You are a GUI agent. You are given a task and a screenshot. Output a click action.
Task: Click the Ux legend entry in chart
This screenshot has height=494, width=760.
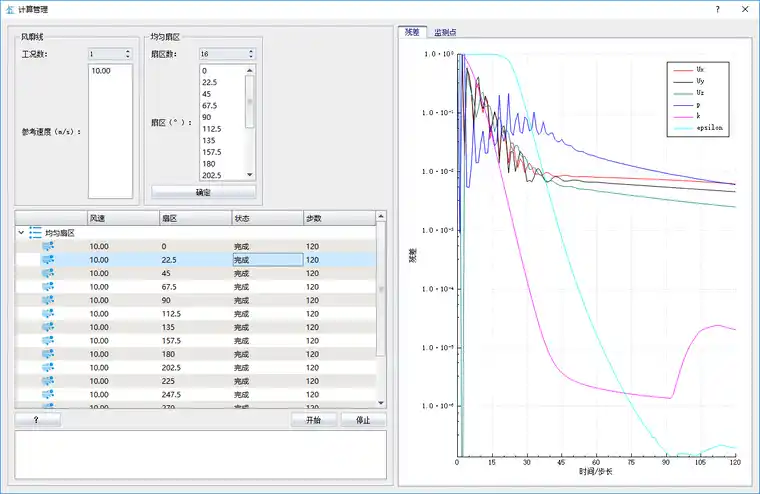click(689, 70)
